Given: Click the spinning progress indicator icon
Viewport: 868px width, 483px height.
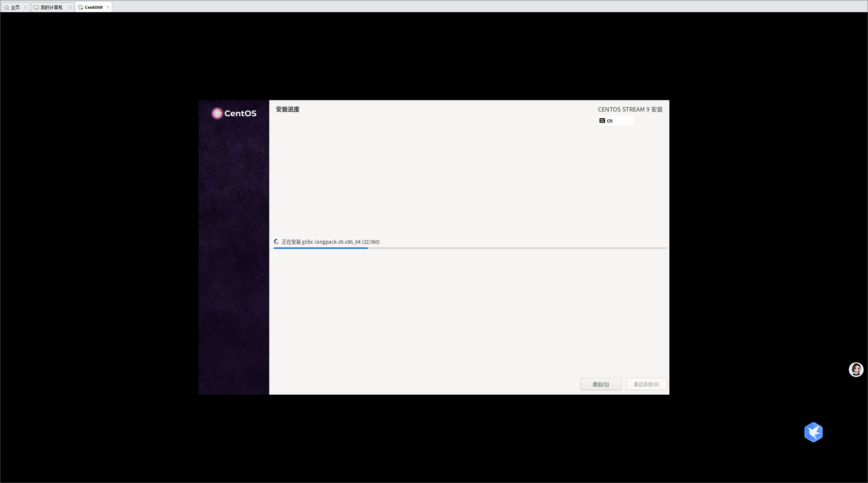Looking at the screenshot, I should [x=277, y=242].
